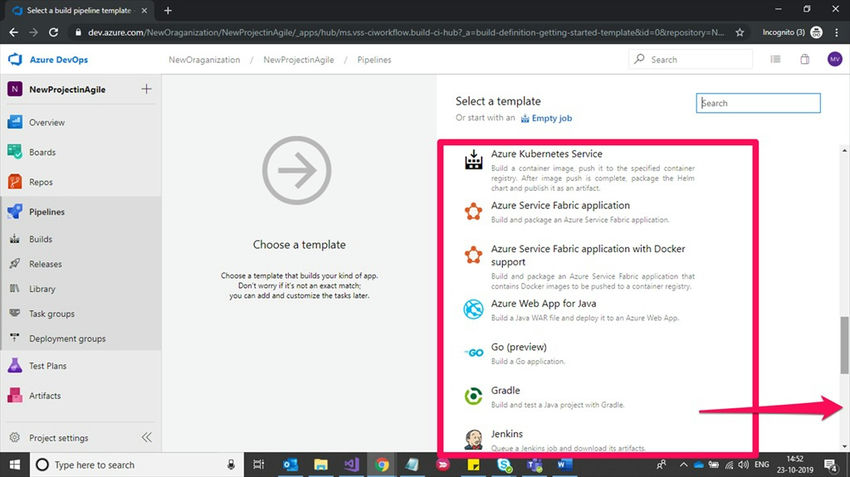The height and width of the screenshot is (477, 850).
Task: Click the browser Back arrow
Action: point(14,33)
